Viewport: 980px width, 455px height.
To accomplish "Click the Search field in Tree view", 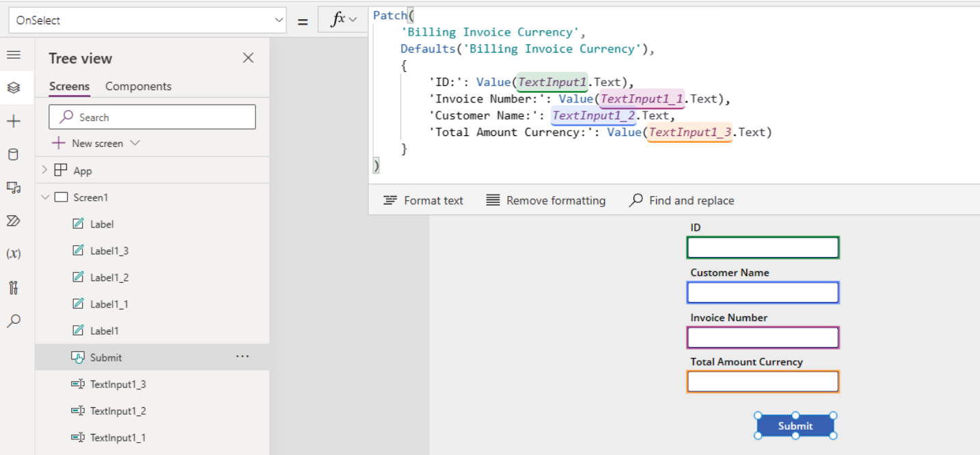I will 152,117.
